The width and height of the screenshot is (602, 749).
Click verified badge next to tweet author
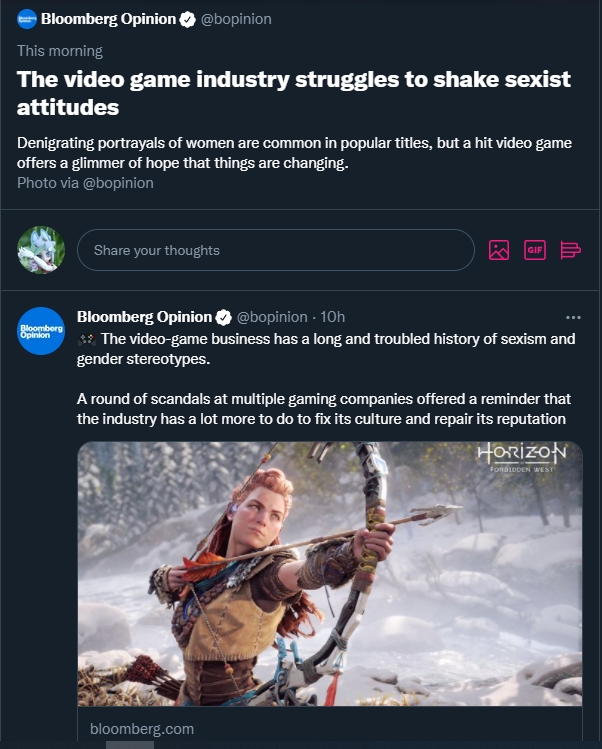pos(224,317)
